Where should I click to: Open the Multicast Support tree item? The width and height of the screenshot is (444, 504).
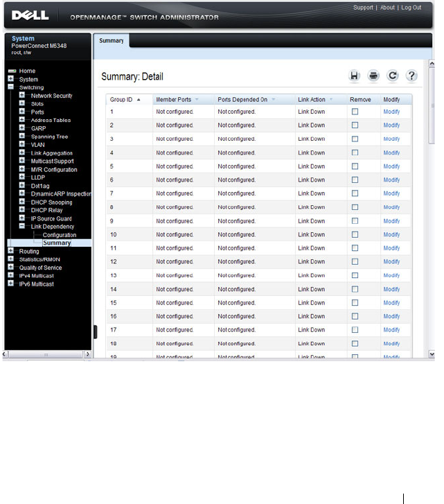tap(53, 161)
